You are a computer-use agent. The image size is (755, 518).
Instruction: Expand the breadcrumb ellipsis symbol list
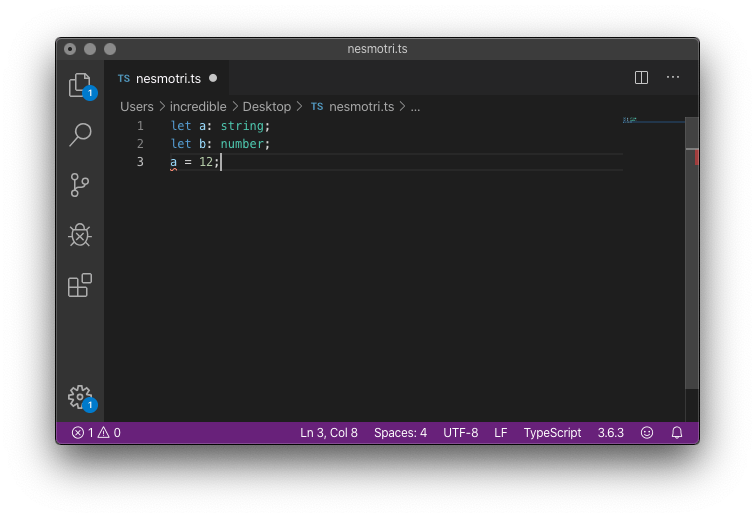tap(415, 106)
